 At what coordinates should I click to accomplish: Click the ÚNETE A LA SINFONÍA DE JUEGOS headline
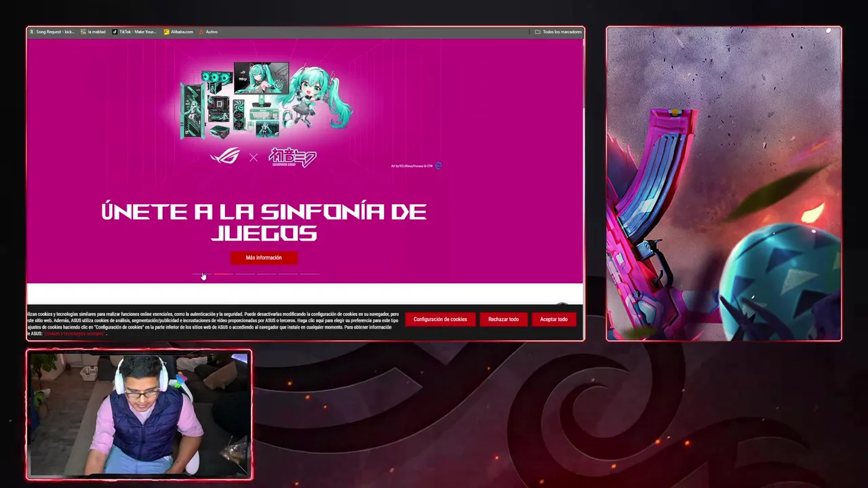[x=264, y=222]
